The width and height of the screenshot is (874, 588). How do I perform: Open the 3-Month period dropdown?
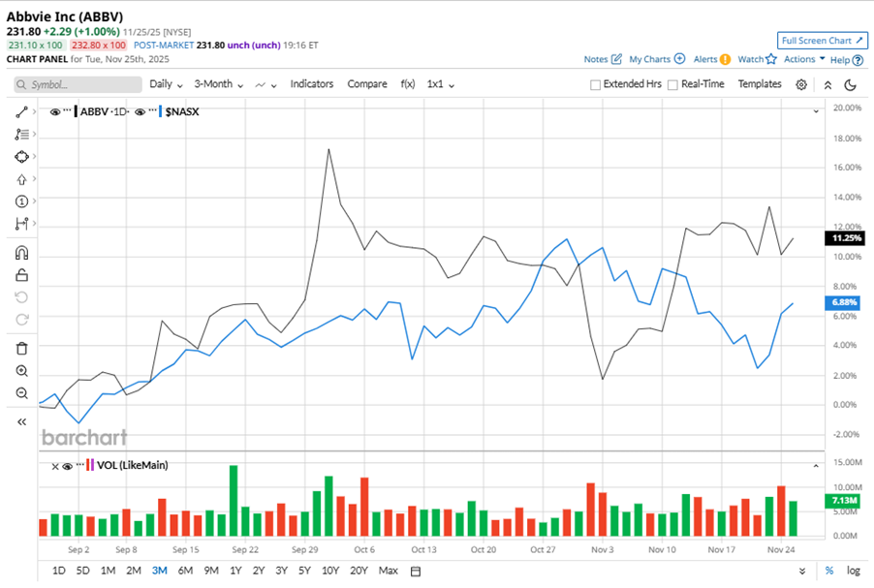219,84
